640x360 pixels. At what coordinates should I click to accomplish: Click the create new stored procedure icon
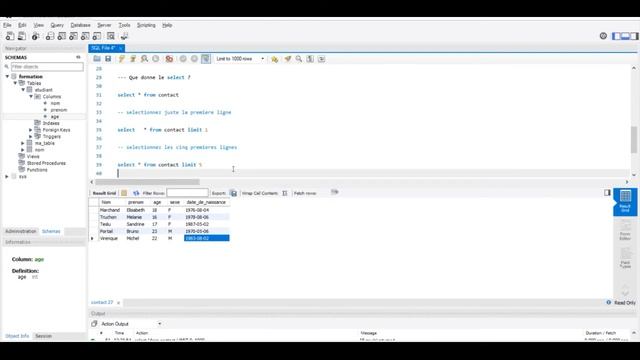(x=85, y=36)
